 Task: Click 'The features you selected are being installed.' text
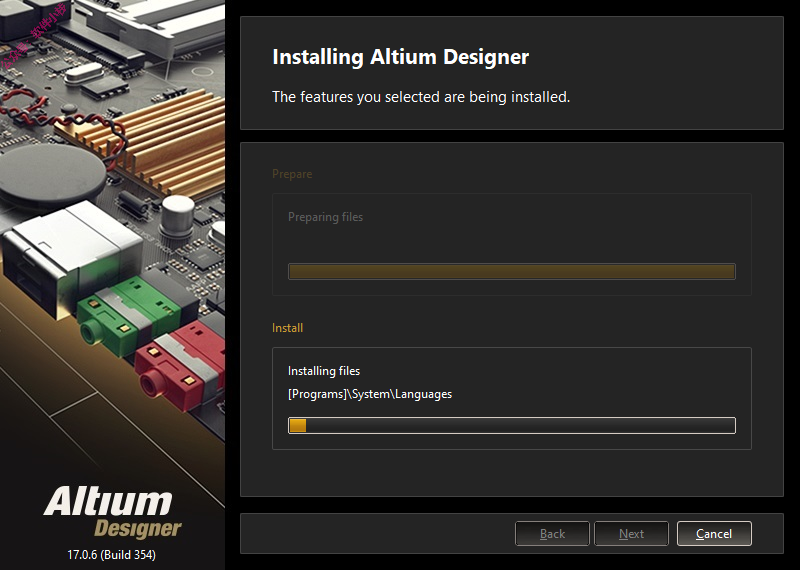[421, 96]
